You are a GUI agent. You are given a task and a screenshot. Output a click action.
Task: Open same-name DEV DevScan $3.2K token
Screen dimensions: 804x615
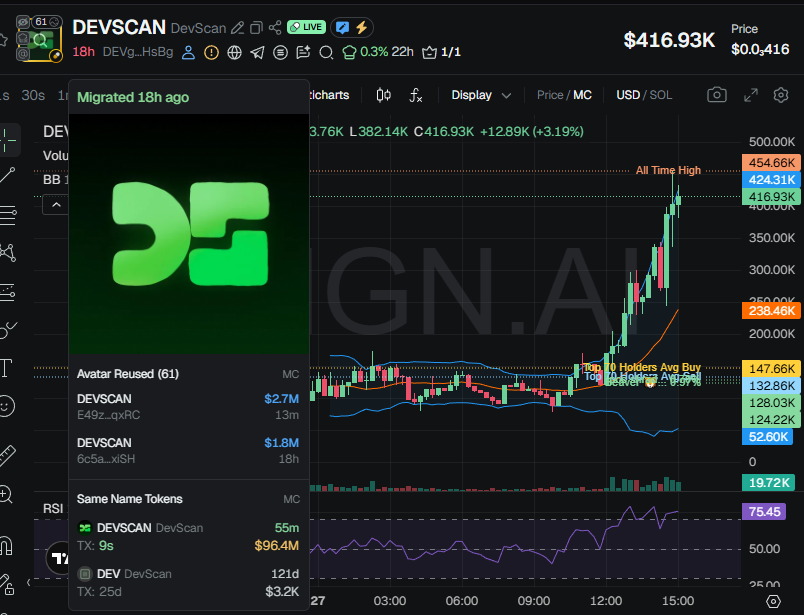188,583
